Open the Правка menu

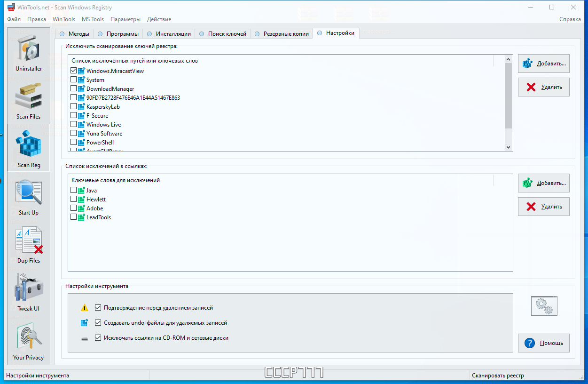pos(37,19)
